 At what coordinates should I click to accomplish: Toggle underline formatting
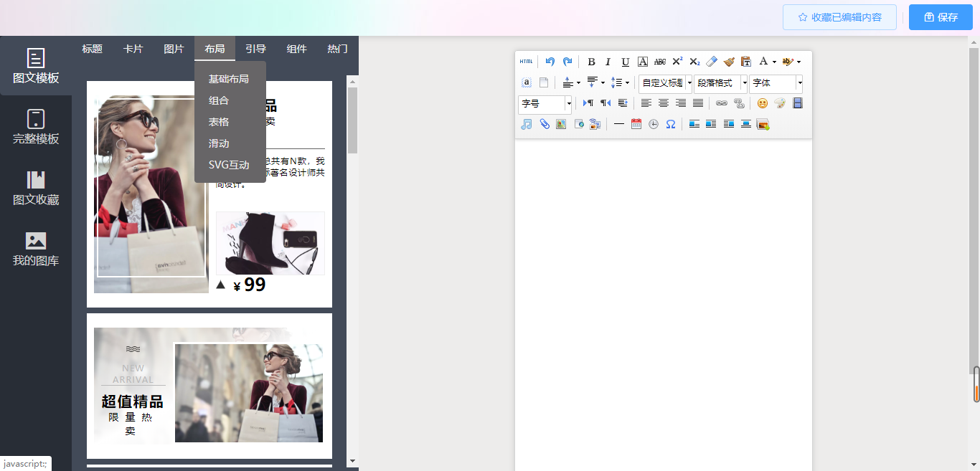click(x=625, y=62)
